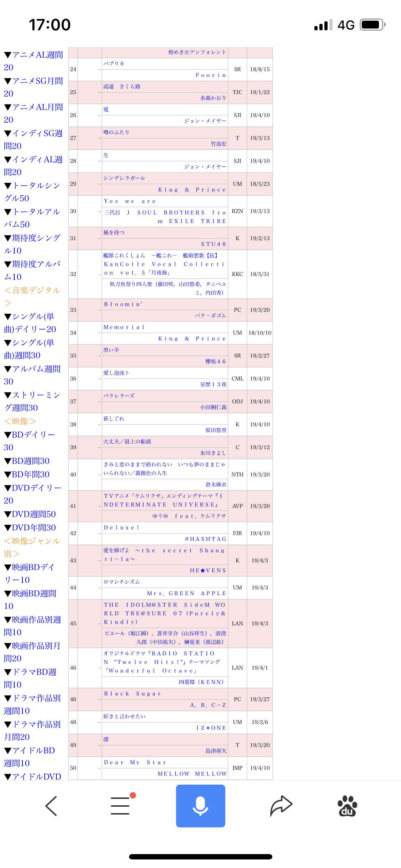
Task: Open ドラマ作品別月間20 link
Action: [x=32, y=730]
